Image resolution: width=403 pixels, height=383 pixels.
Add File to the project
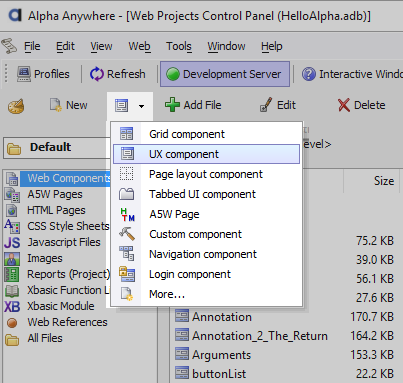(193, 105)
